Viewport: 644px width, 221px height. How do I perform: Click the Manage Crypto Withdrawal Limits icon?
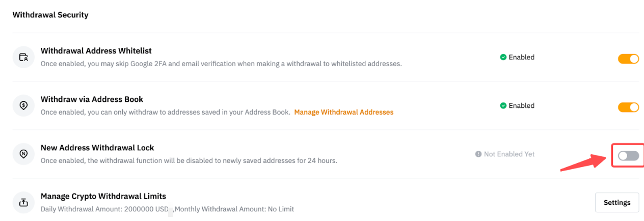(23, 202)
